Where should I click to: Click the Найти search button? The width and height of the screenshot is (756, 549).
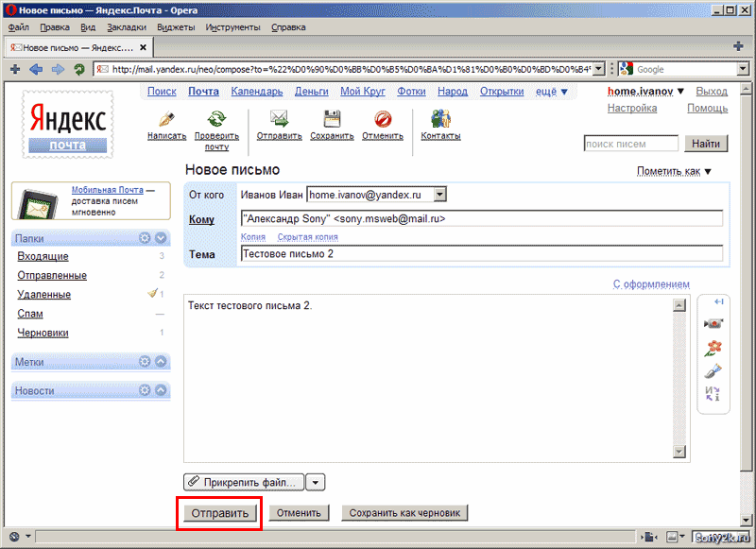click(x=706, y=143)
